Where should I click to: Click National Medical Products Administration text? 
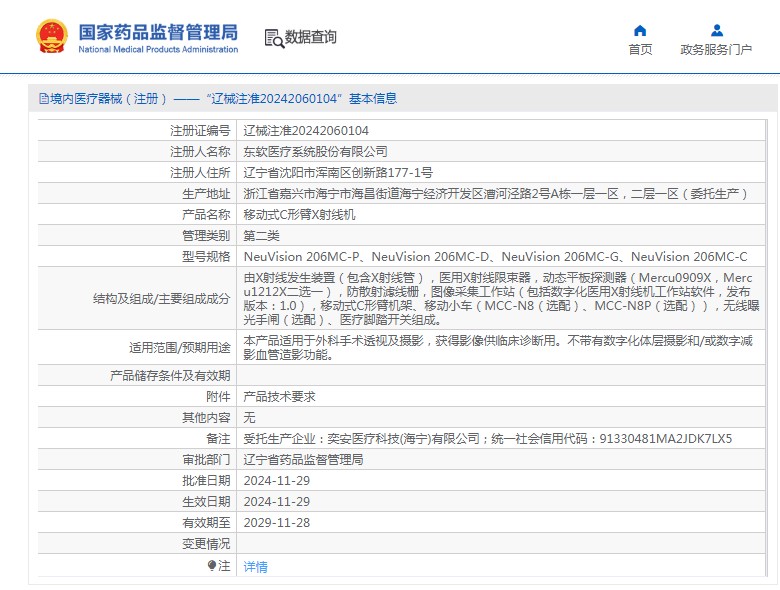158,49
